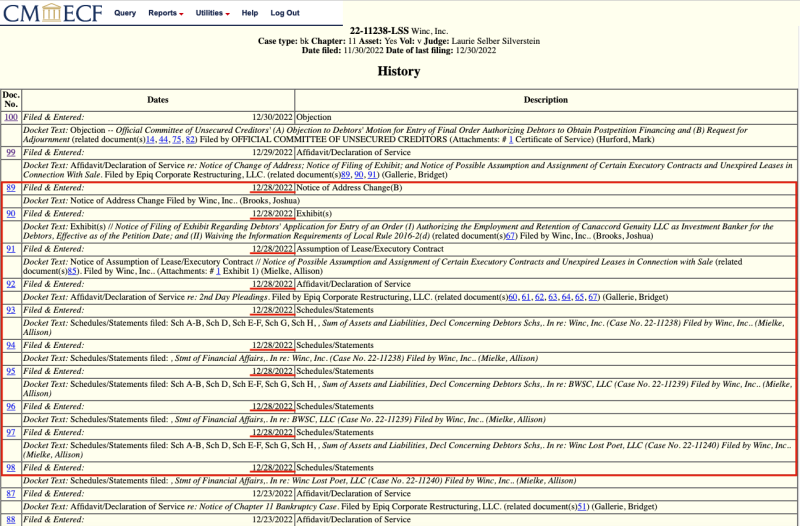
Task: Click the Description column header
Action: point(545,99)
